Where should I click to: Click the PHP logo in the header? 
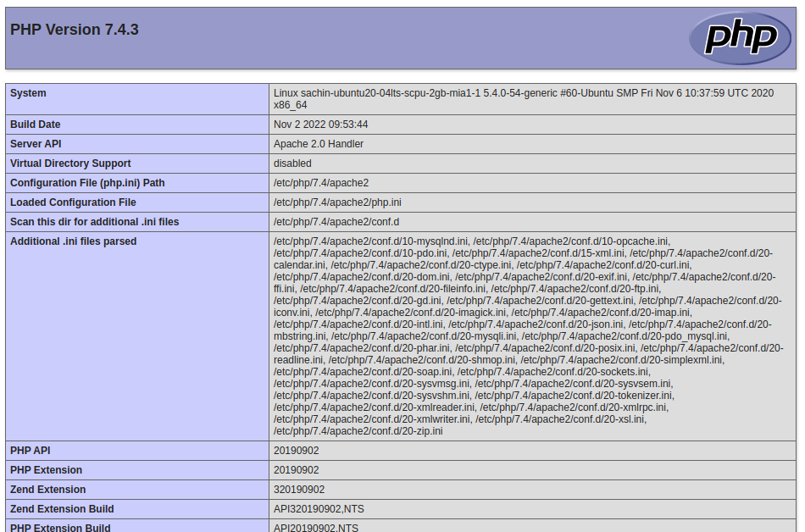point(740,38)
